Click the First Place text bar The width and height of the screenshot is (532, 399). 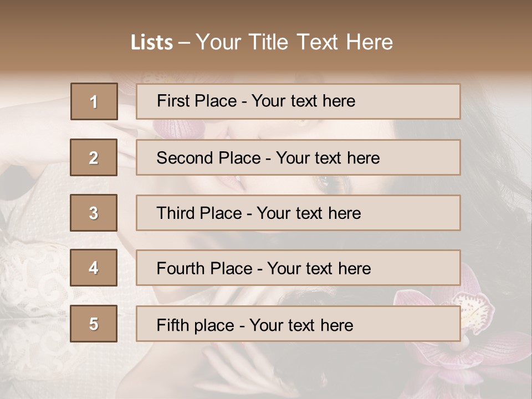pos(298,101)
